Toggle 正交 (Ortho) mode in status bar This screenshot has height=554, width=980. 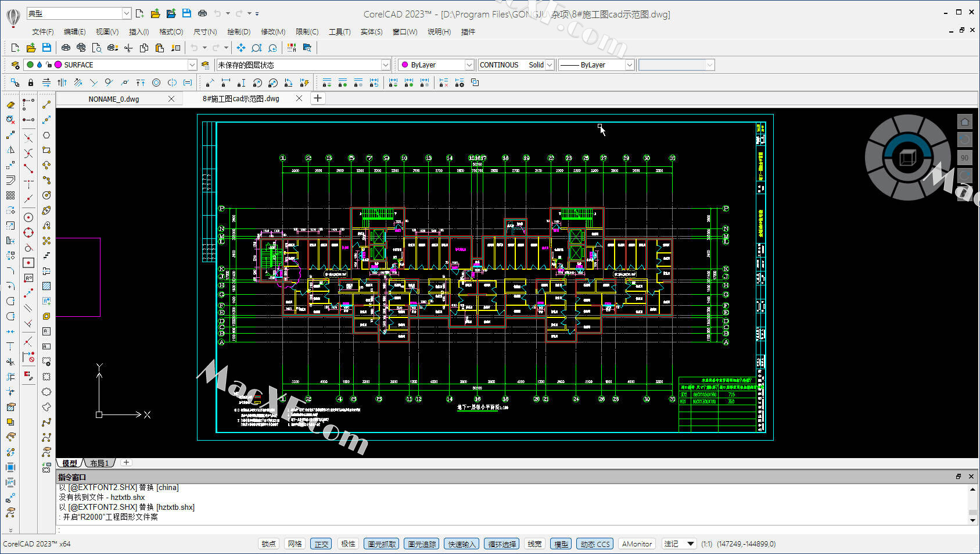tap(321, 544)
